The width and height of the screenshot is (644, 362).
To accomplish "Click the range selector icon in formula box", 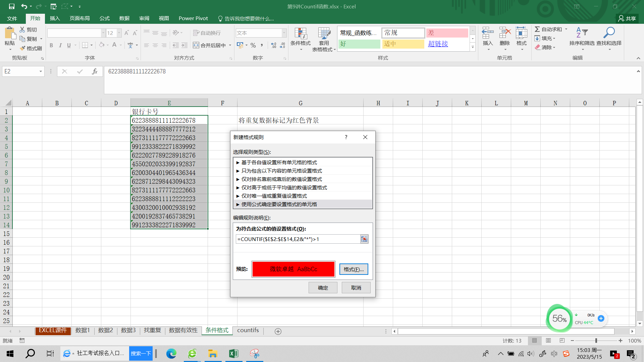I will click(x=364, y=239).
